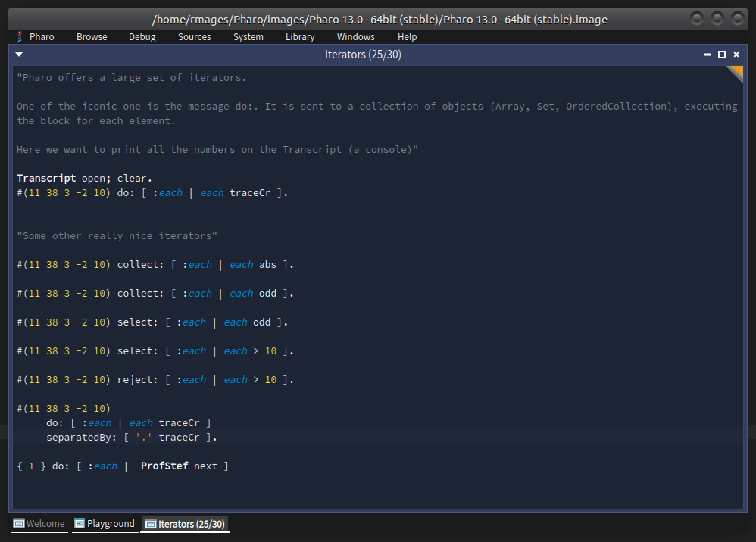Click the Iterators (25/30) window title
This screenshot has width=756, height=542.
point(363,55)
